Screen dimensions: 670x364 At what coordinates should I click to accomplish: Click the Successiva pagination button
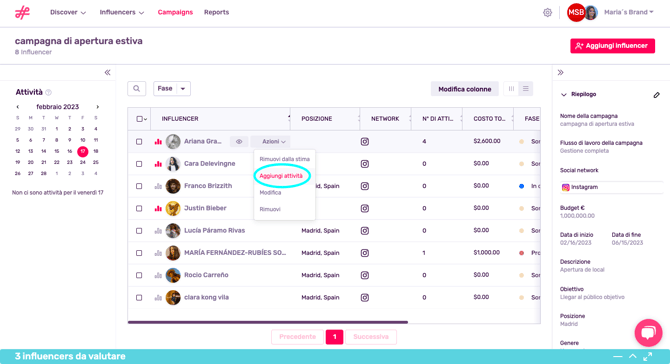tap(371, 337)
